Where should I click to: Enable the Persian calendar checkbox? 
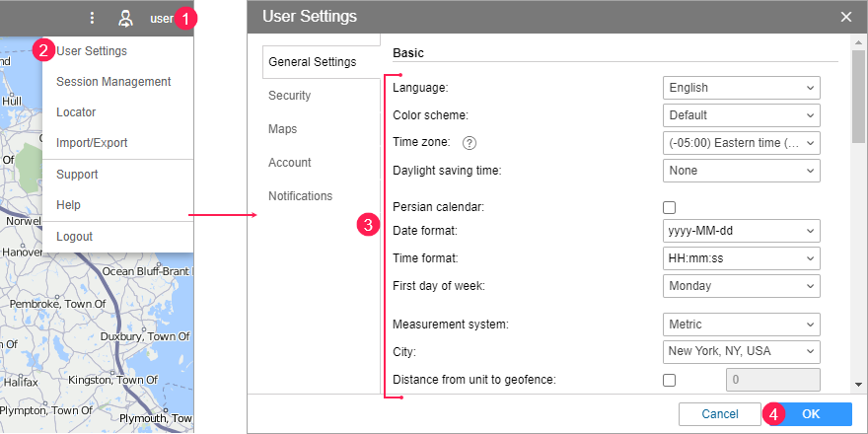pyautogui.click(x=670, y=207)
